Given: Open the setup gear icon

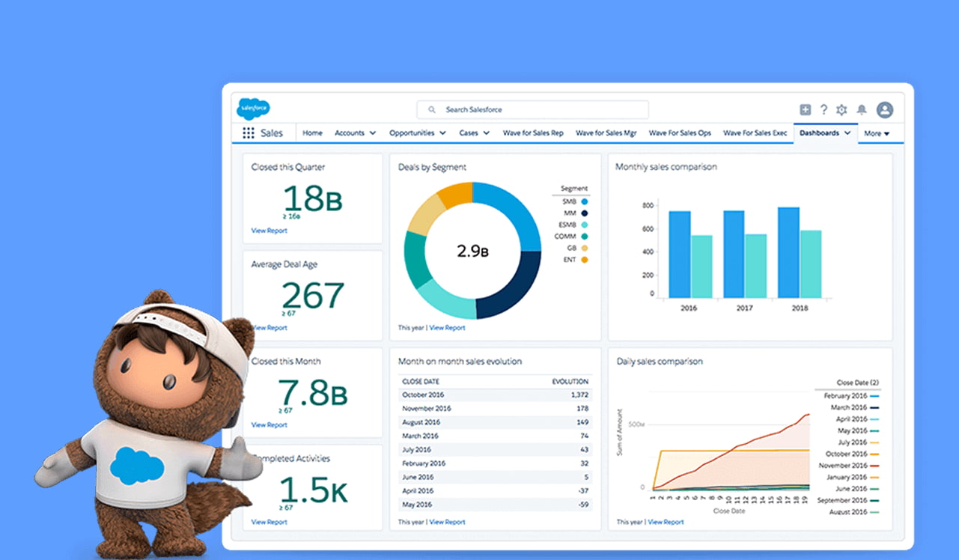Looking at the screenshot, I should 841,110.
